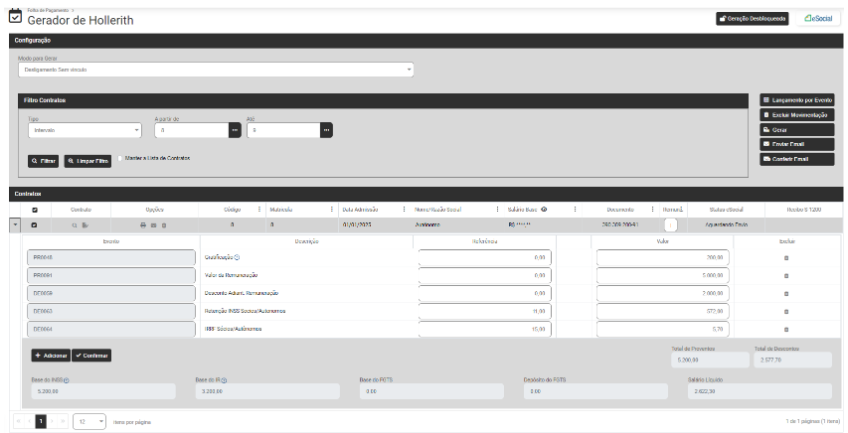Open the Modo para Gerar dropdown
Screen dimensions: 848x433
[216, 70]
